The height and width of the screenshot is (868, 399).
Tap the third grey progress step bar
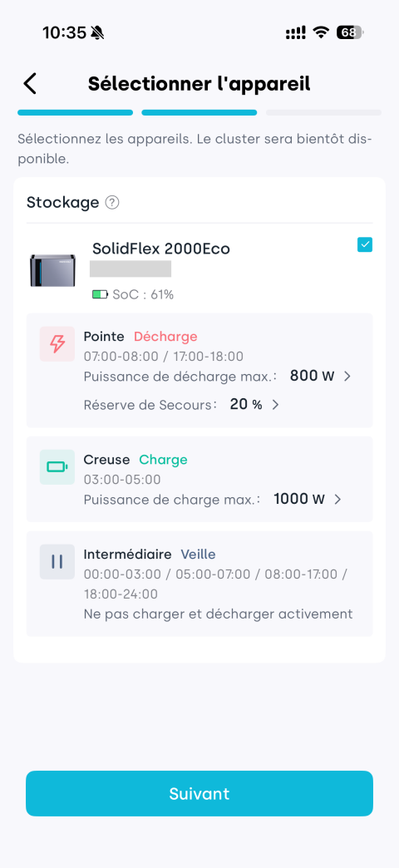pyautogui.click(x=323, y=112)
